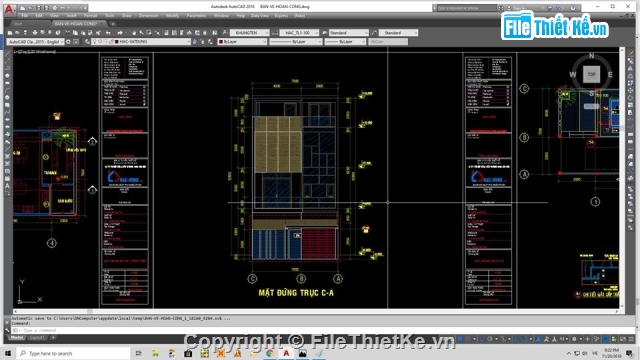Switch to the Start tab
640x360 pixels.
pyautogui.click(x=18, y=24)
